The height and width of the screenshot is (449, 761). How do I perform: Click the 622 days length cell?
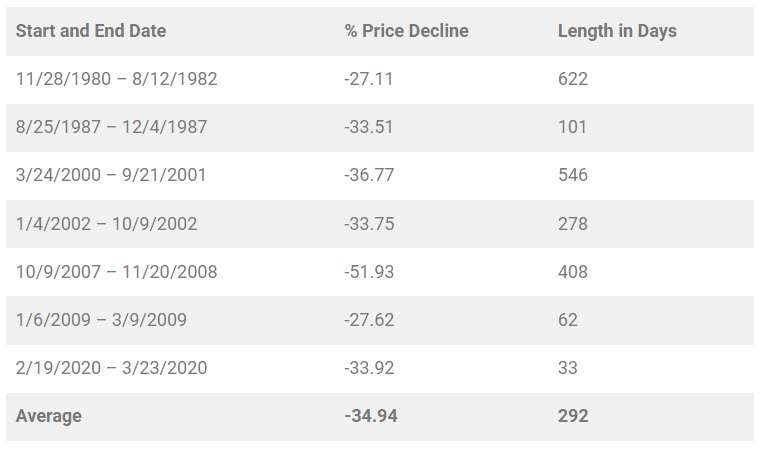[573, 79]
